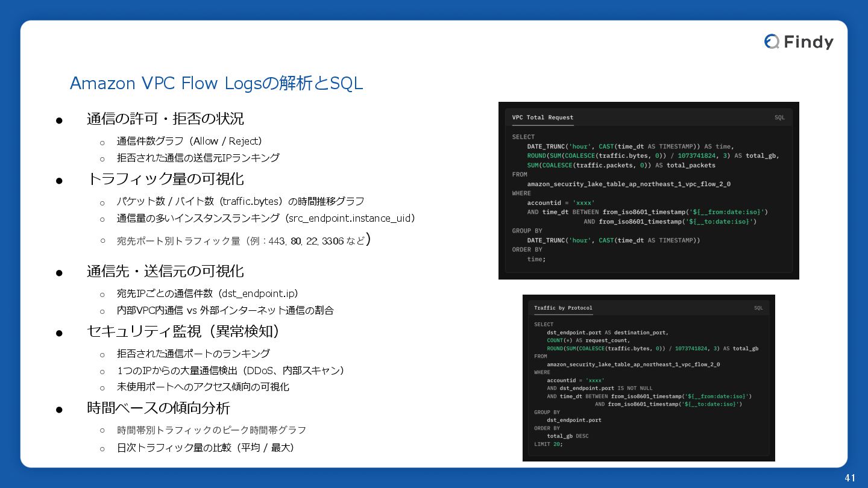Click the 'dst_endpoint.ip' bullet line
The height and width of the screenshot is (488, 868).
coord(209,294)
